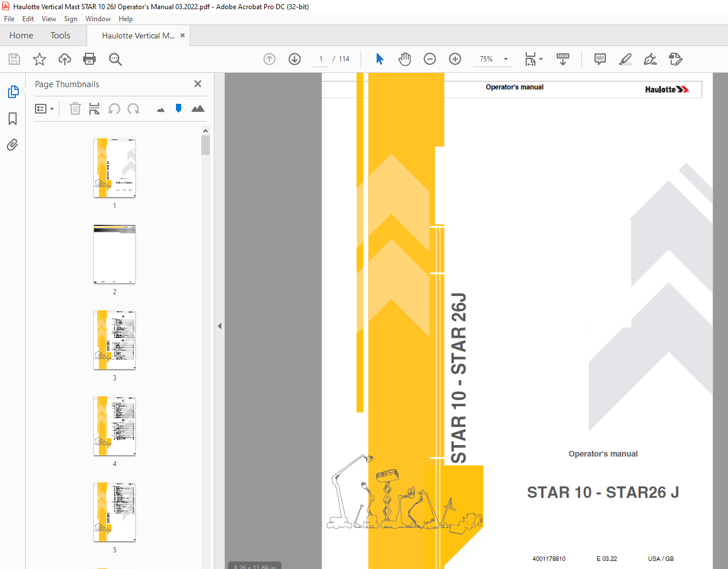
Task: Rotate page clockwise
Action: point(134,108)
